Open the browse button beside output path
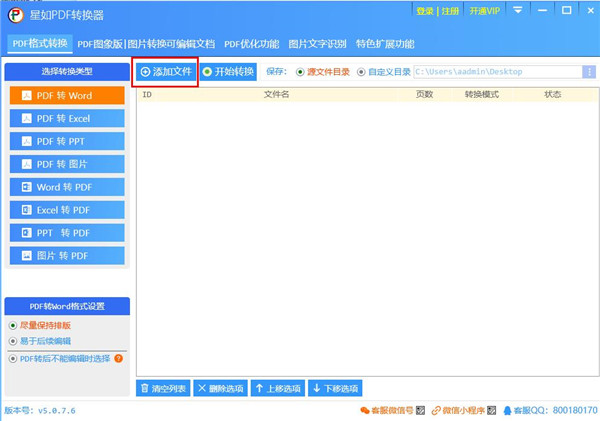600x421 pixels. coord(590,72)
